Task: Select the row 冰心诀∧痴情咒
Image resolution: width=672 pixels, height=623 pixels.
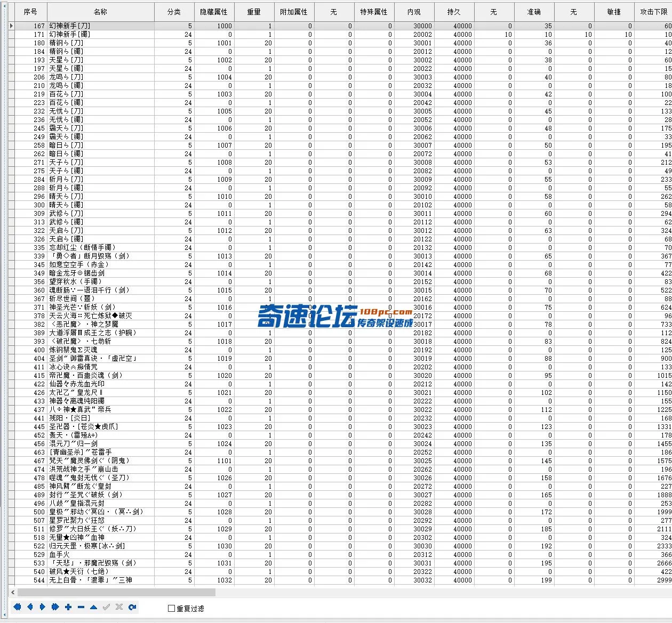Action: click(x=340, y=367)
